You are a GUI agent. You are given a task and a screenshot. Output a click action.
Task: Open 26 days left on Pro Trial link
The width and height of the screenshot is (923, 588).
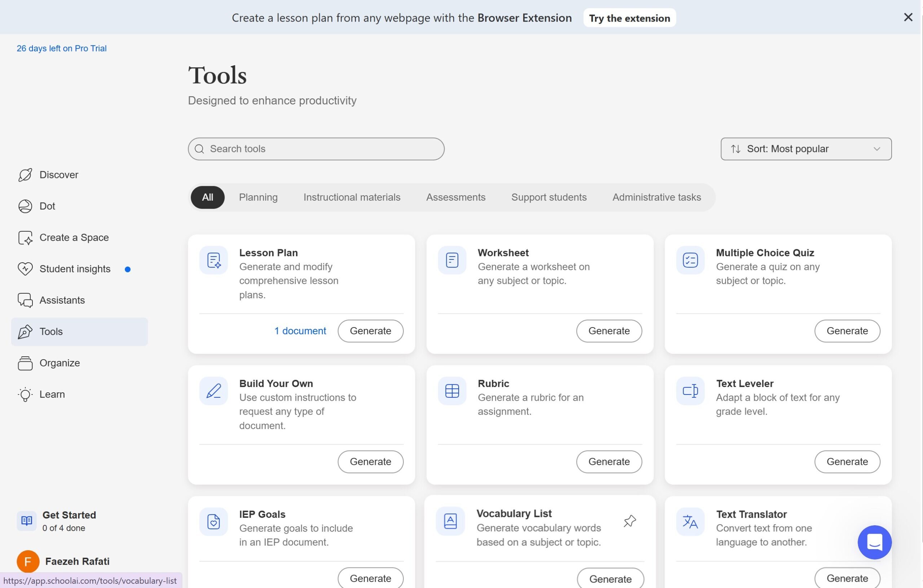[61, 48]
